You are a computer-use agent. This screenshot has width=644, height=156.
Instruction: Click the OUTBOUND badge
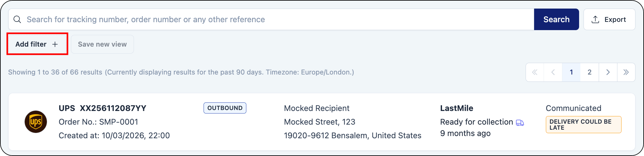[225, 108]
